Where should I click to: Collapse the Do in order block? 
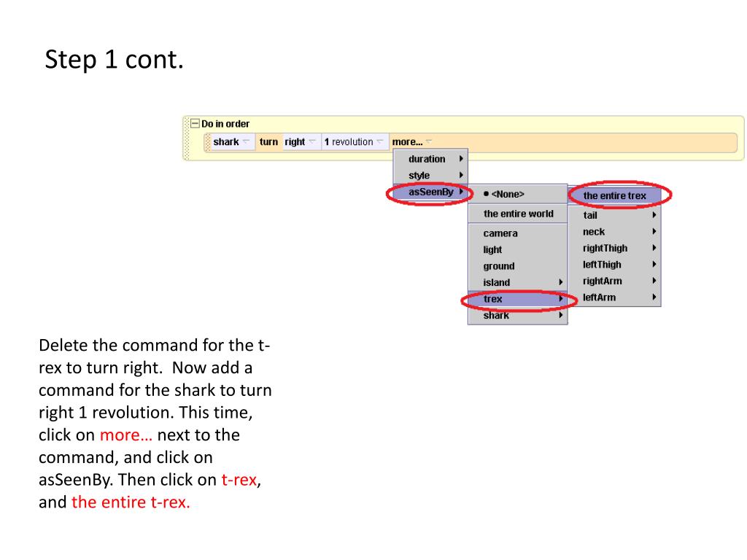(195, 124)
